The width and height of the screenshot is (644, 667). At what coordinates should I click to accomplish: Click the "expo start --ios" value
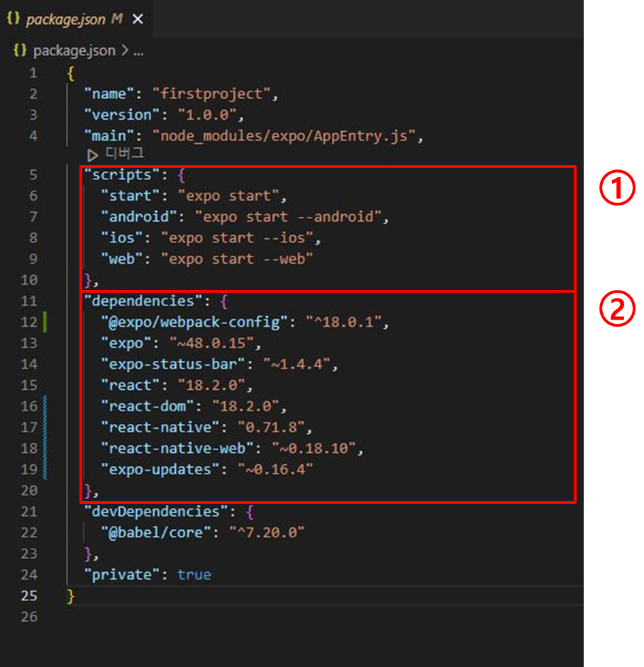click(237, 237)
